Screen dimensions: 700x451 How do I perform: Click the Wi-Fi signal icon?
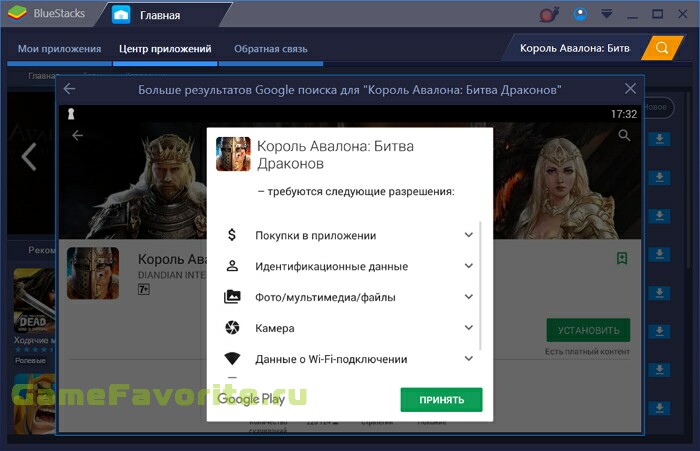coord(232,358)
